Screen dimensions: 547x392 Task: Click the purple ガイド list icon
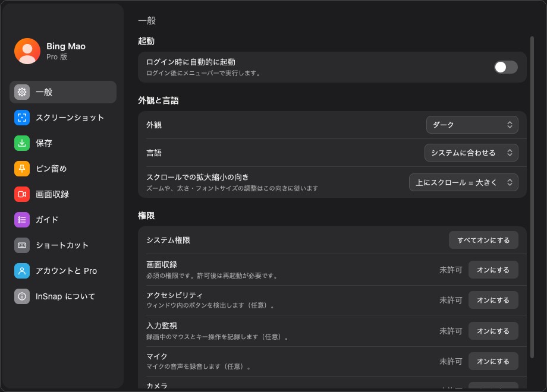[22, 220]
